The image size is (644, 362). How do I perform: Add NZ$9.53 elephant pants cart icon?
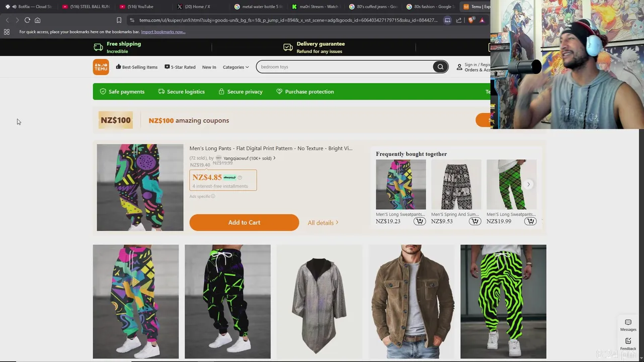coord(475,221)
